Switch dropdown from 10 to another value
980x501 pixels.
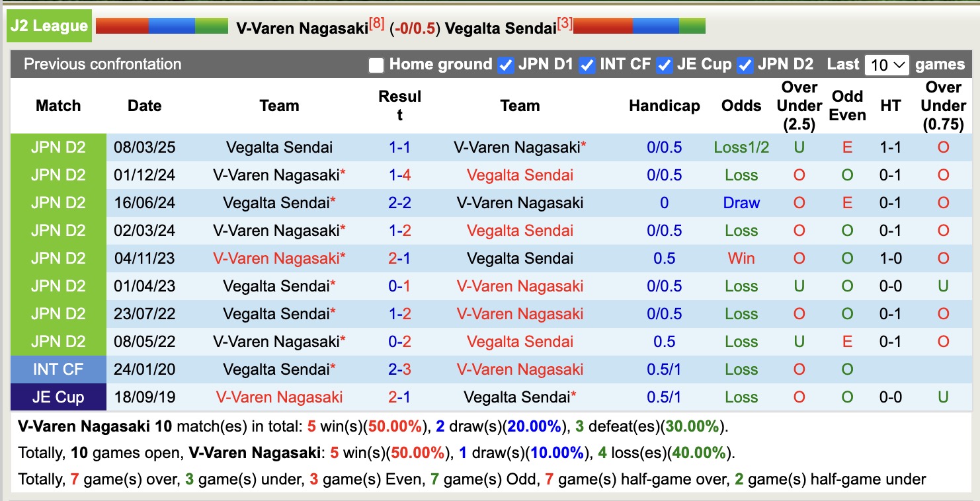click(x=886, y=65)
